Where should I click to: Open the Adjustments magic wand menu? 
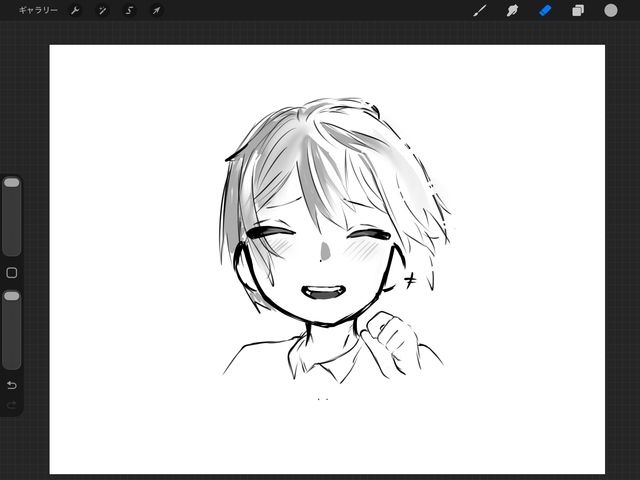tap(102, 10)
